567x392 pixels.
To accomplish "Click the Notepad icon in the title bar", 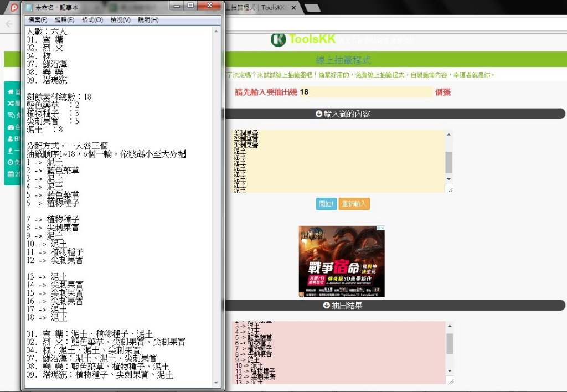I will pyautogui.click(x=29, y=7).
